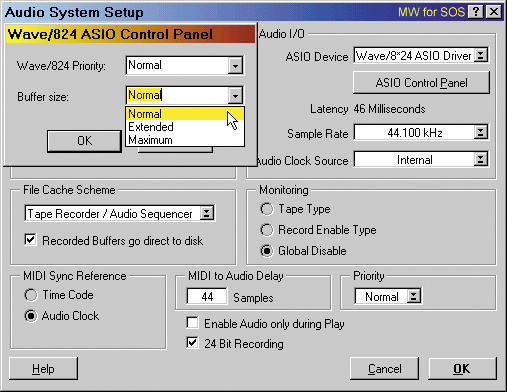Click the title bar question mark help icon
Viewport: 507px width, 392px height.
[x=476, y=12]
